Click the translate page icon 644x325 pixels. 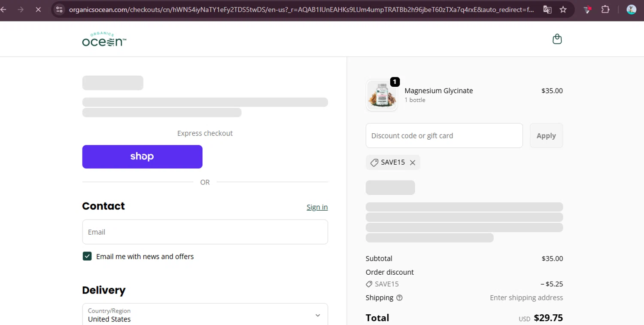(547, 9)
